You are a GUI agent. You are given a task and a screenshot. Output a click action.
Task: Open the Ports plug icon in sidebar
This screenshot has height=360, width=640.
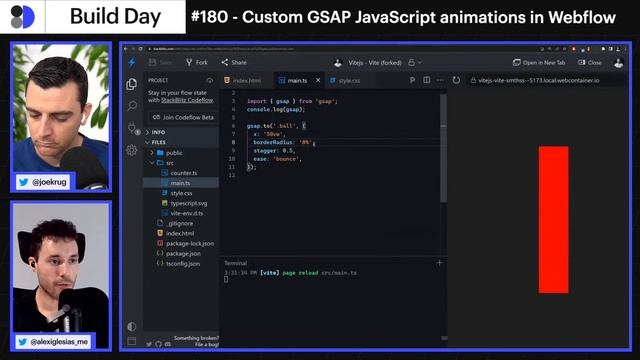(x=132, y=128)
